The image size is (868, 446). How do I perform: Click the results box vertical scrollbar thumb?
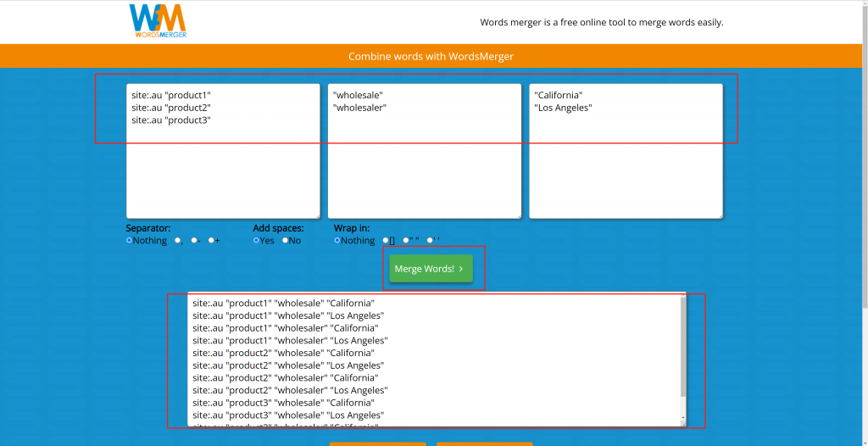pos(683,346)
